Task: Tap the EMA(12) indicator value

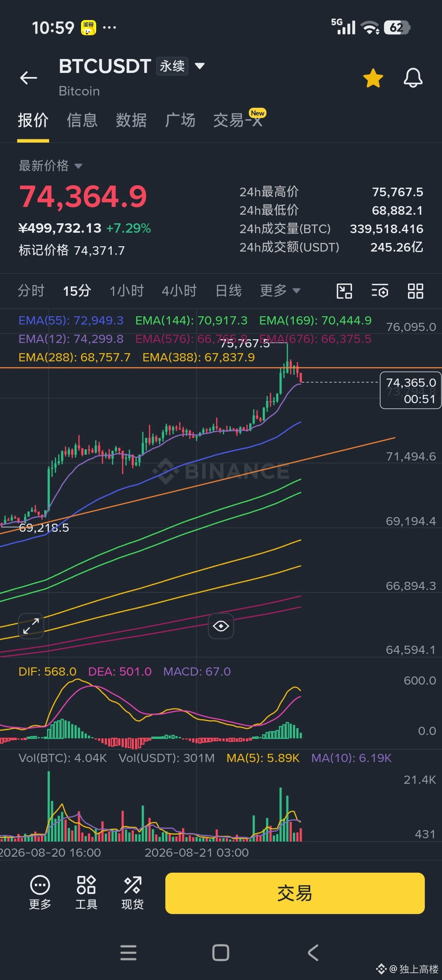Action: pyautogui.click(x=71, y=339)
